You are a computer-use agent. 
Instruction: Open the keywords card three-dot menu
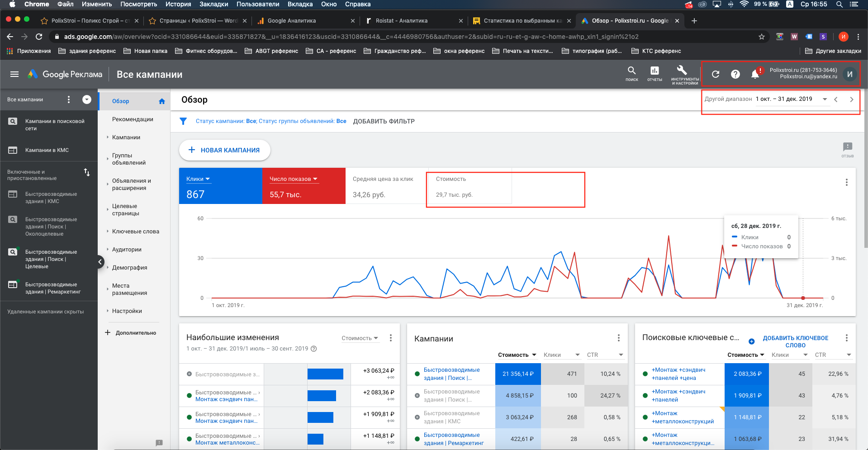[846, 338]
